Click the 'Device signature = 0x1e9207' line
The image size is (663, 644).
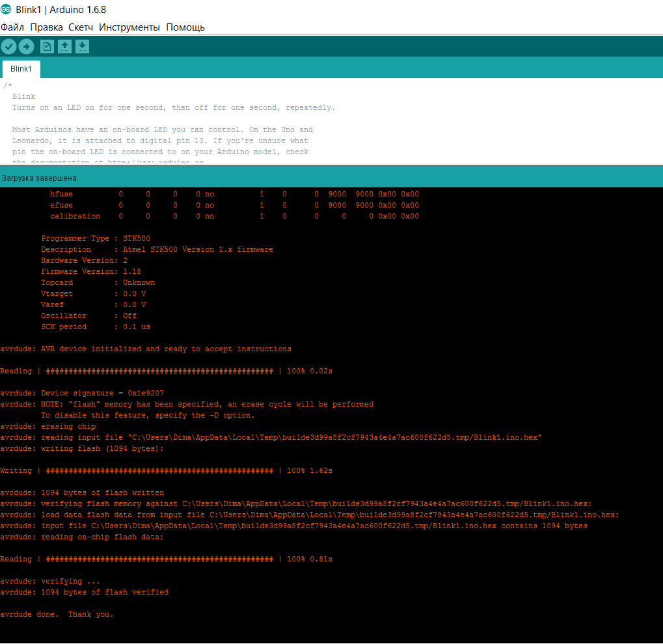82,394
